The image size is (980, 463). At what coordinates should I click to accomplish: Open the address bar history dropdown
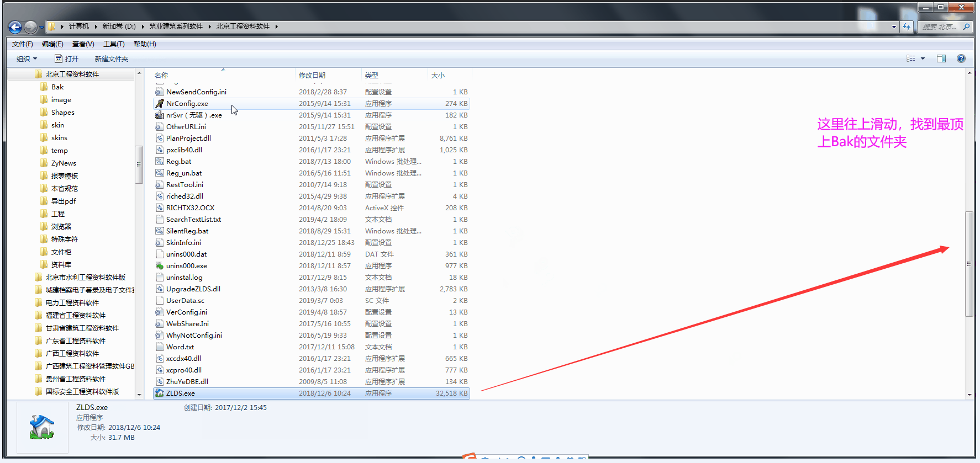(894, 26)
